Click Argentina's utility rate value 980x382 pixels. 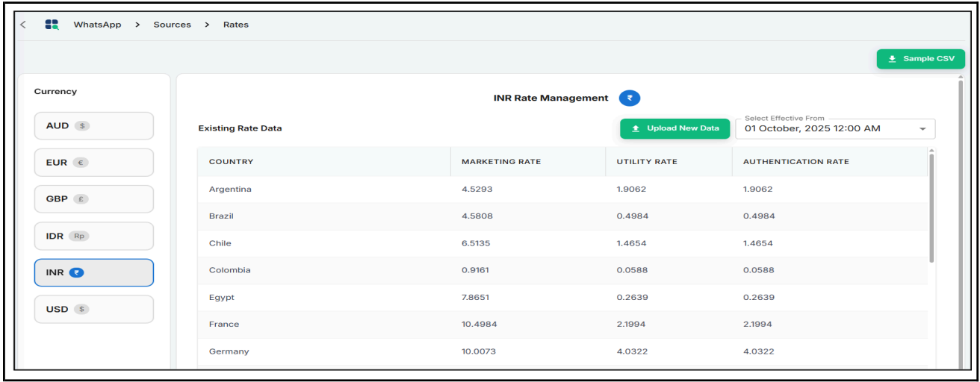pos(631,190)
